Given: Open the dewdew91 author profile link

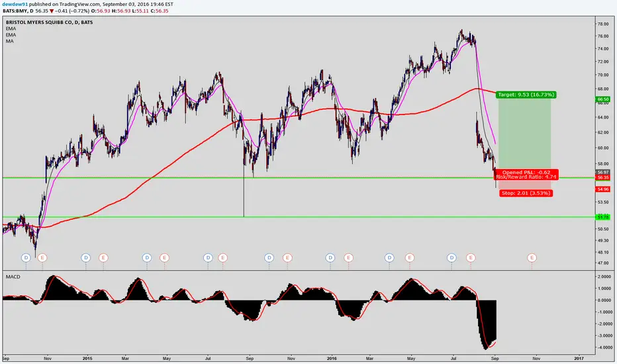Looking at the screenshot, I should pyautogui.click(x=15, y=4).
